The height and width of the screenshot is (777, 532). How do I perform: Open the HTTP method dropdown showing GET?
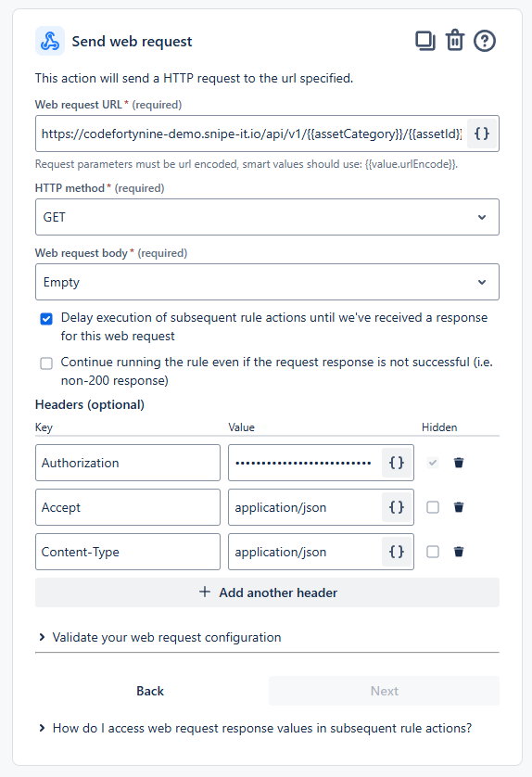tap(267, 217)
